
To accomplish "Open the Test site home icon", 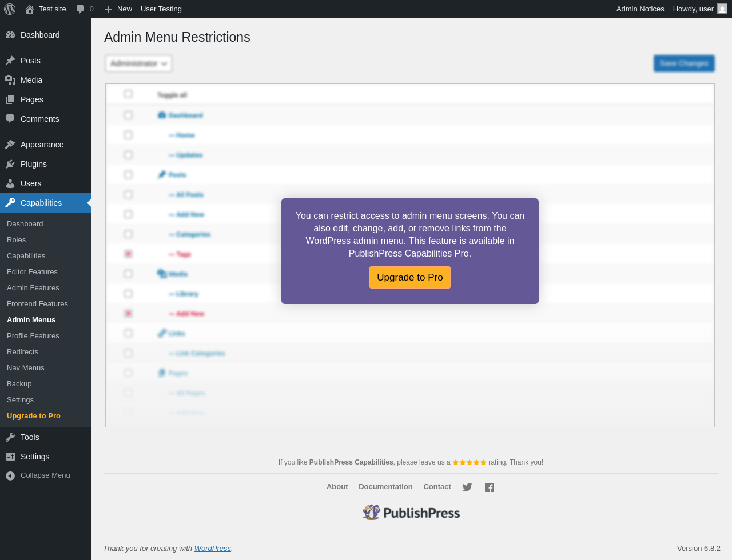I will pos(30,9).
